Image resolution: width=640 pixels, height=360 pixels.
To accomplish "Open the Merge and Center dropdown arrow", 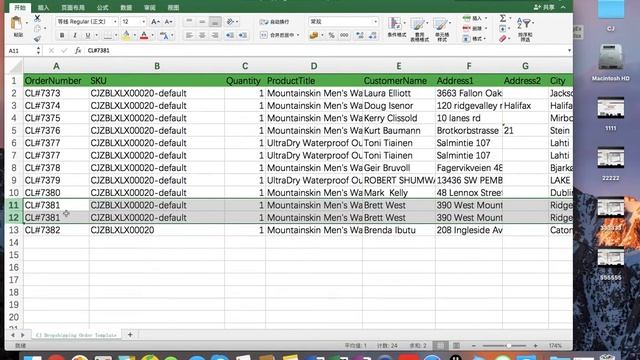I will pos(298,36).
